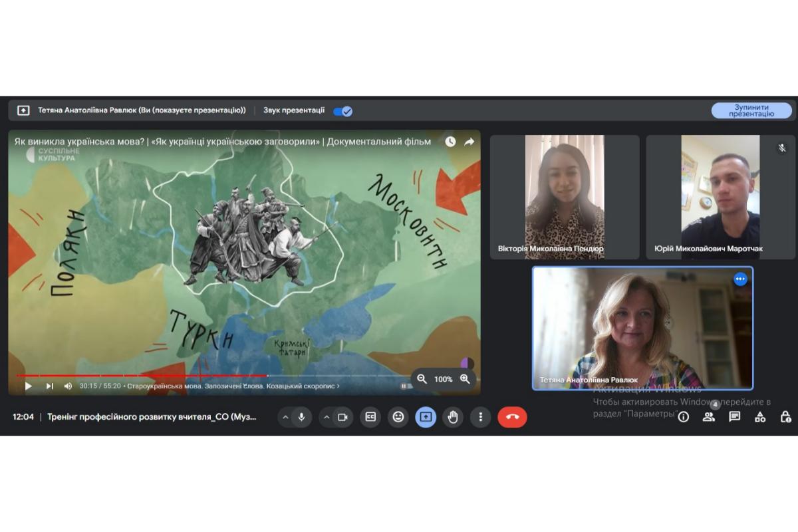Expand the audio settings arrow next to microphone
Screen dimensions: 798x532
coord(285,417)
